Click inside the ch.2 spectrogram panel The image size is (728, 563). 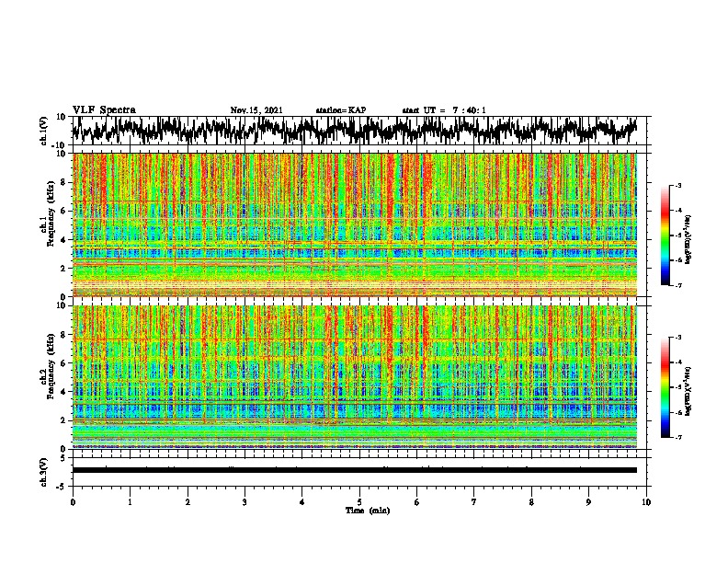pos(354,377)
